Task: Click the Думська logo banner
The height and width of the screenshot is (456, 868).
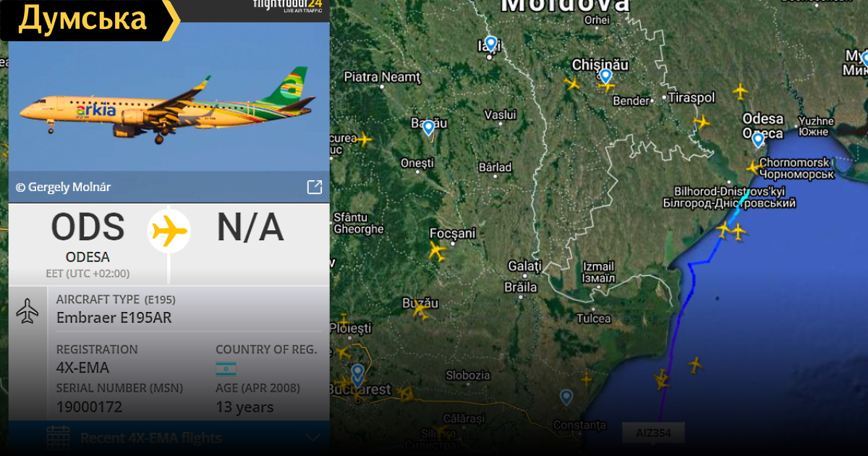Action: click(90, 20)
